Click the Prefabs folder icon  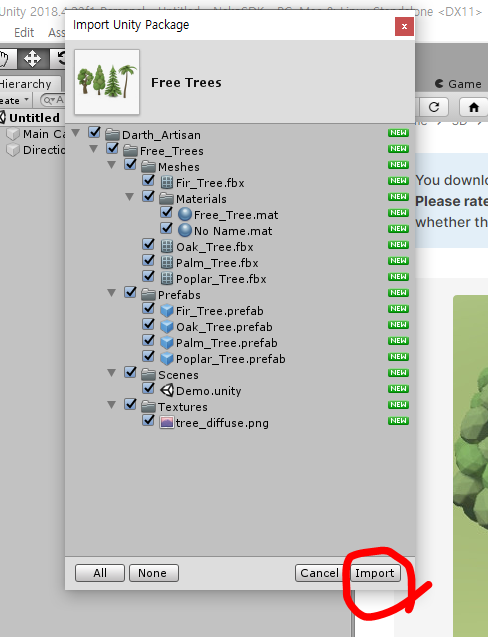click(x=148, y=295)
